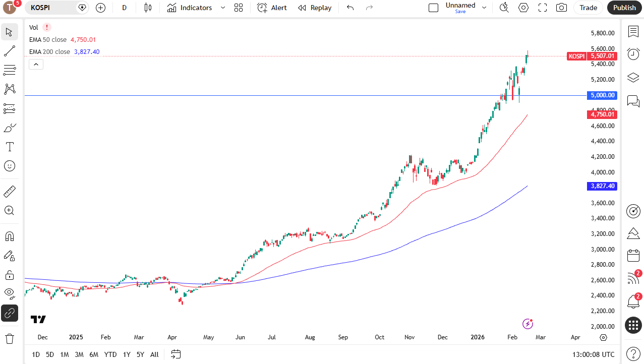Toggle the drawings link sync button
This screenshot has width=644, height=364.
point(9,313)
